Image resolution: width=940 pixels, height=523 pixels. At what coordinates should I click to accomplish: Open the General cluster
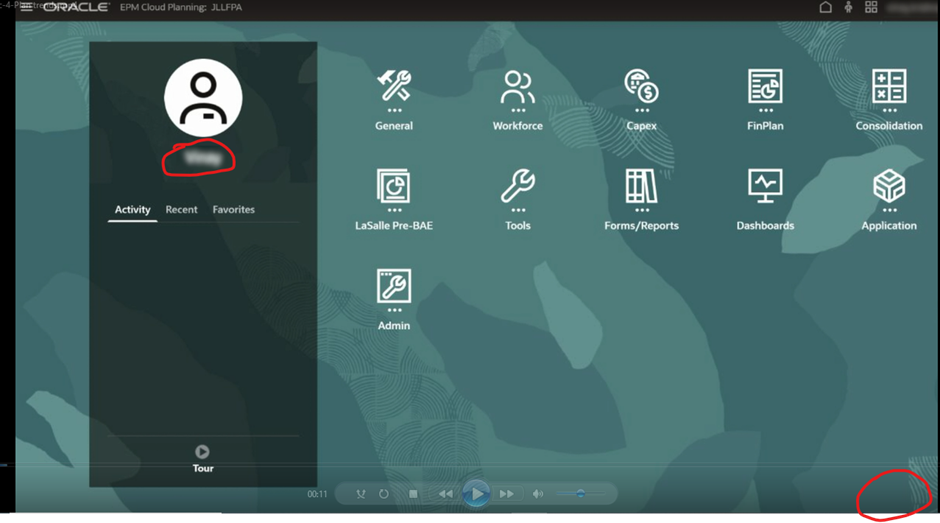(394, 101)
